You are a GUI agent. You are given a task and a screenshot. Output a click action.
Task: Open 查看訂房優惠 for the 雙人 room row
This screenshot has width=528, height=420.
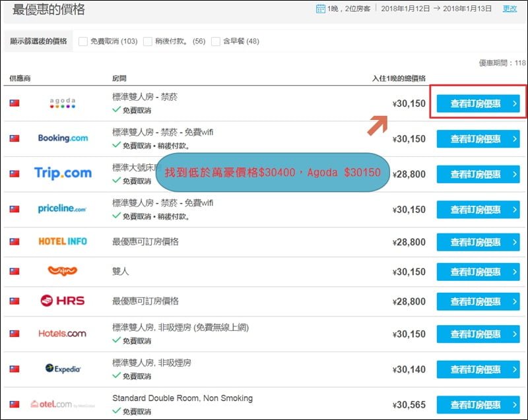[478, 272]
